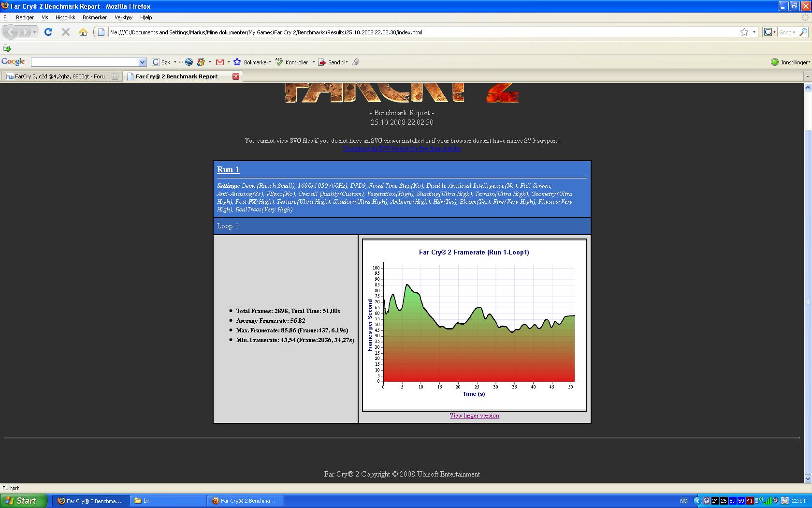Click the page scrollbar up arrow
Screen dimensions: 812x508
808,88
